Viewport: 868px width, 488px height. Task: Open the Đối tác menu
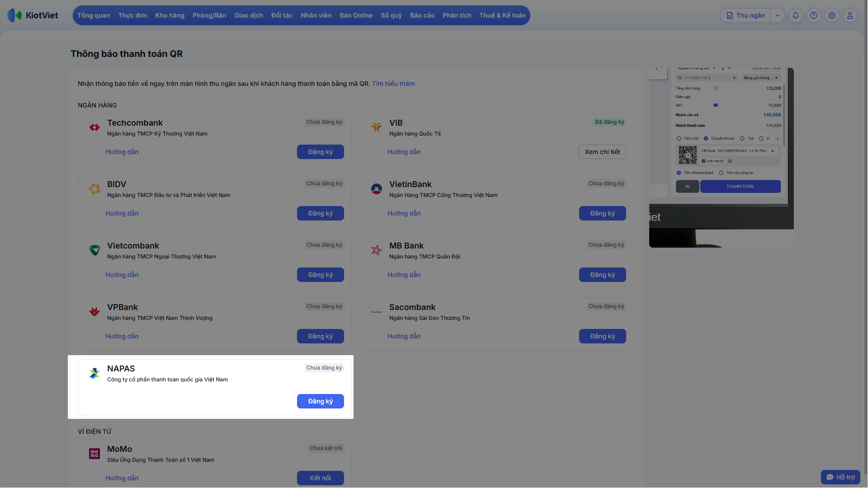pos(282,15)
